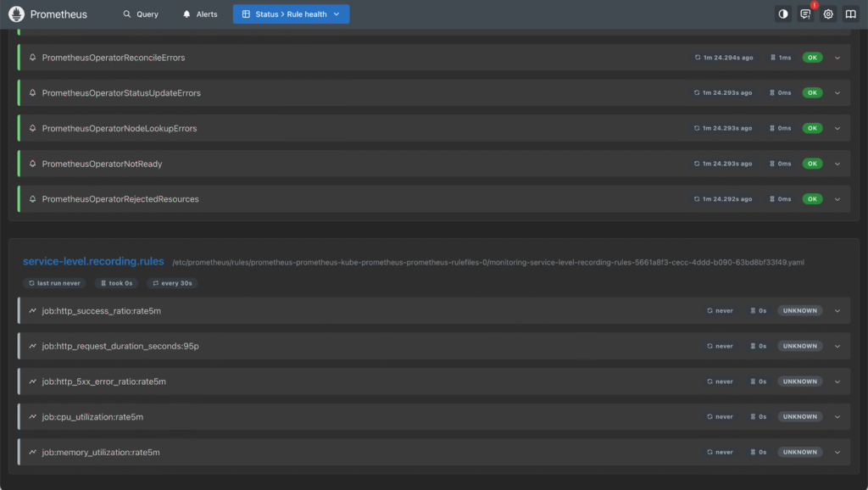
Task: Click the hourglass icon beside "took 0s"
Action: [103, 283]
